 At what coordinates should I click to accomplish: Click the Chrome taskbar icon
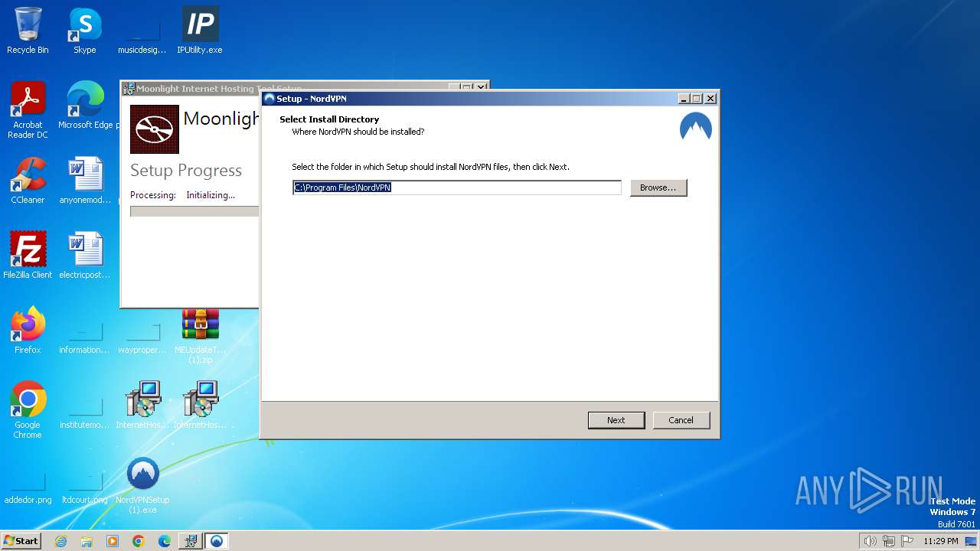coord(139,541)
